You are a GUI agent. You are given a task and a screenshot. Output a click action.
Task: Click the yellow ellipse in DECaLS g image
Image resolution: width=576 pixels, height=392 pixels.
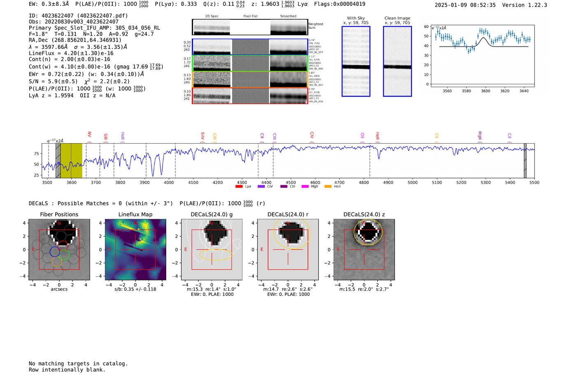coord(216,254)
